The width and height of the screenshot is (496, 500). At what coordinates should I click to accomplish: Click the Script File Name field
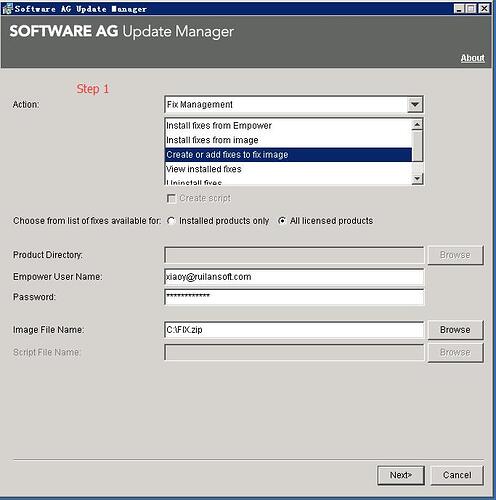(x=294, y=352)
